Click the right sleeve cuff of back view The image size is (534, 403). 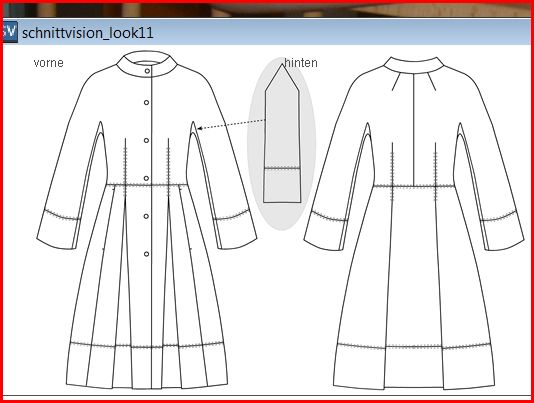coord(502,232)
